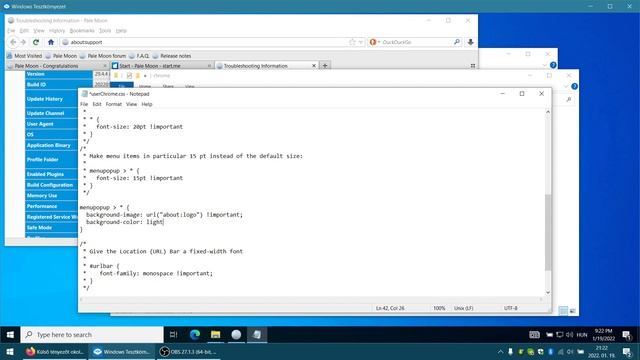Focus the about:support address bar

coord(204,42)
